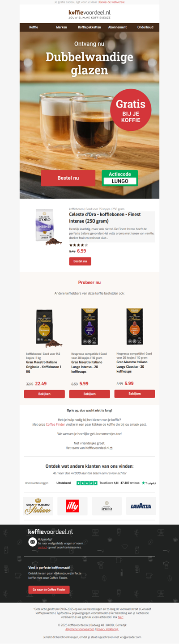179x644 pixels.
Task: Click the Actiecode LUNGO badge
Action: tap(120, 178)
